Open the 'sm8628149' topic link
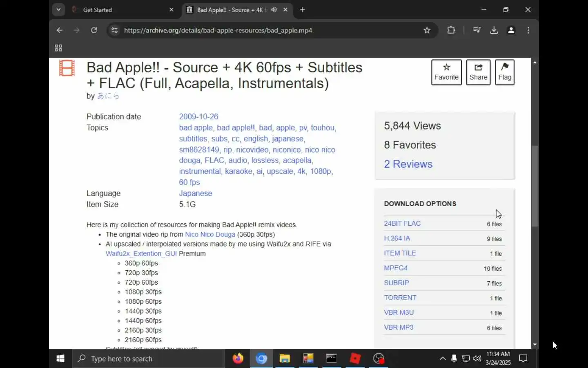The width and height of the screenshot is (588, 368). click(x=199, y=150)
